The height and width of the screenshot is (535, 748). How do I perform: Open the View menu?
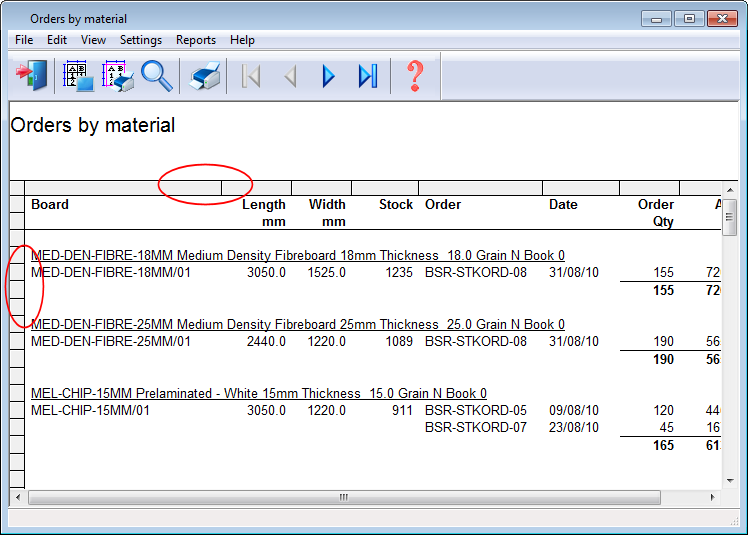(93, 40)
